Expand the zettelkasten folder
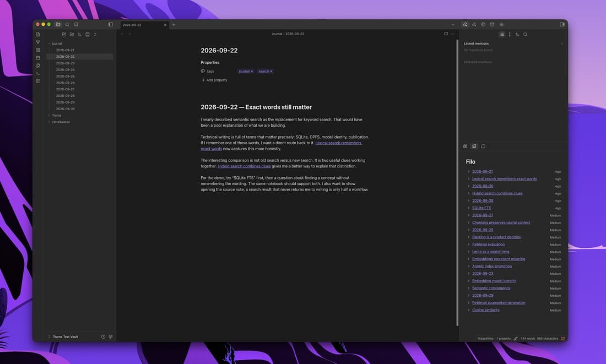This screenshot has width=606, height=364. coord(49,122)
